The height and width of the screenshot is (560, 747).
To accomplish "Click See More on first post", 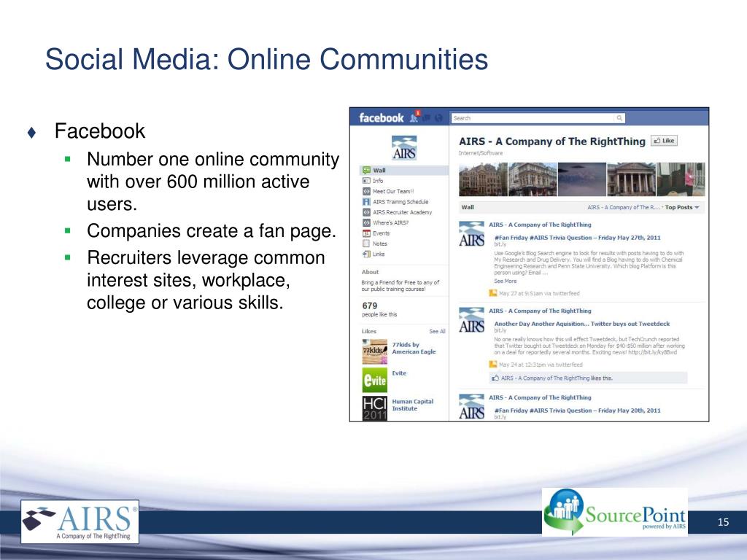I will 505,281.
